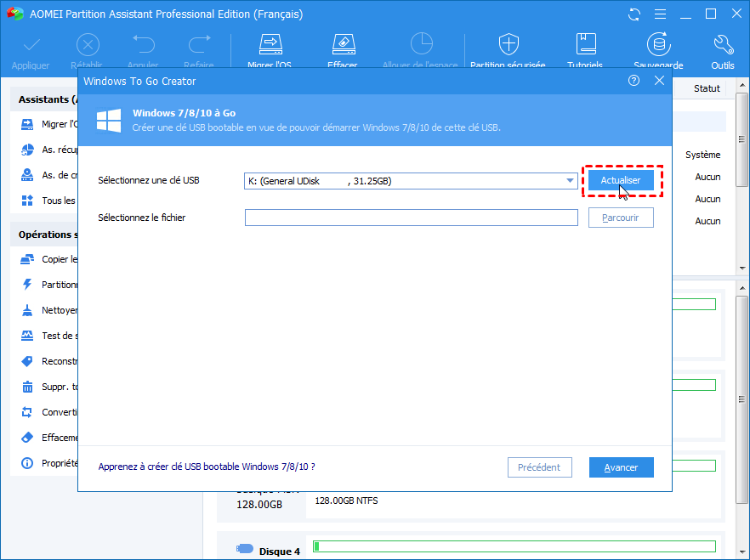Viewport: 750px width, 560px height.
Task: Select the Disque 4 disk icon
Action: pyautogui.click(x=244, y=549)
